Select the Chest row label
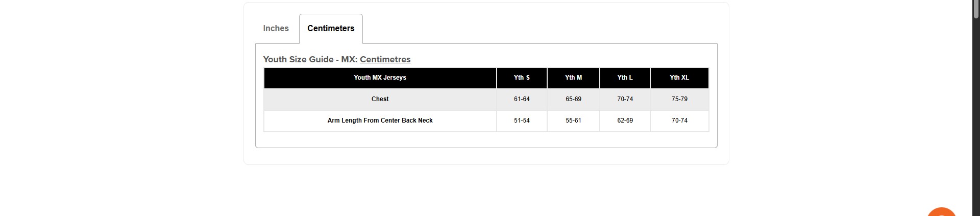980x216 pixels. [380, 99]
